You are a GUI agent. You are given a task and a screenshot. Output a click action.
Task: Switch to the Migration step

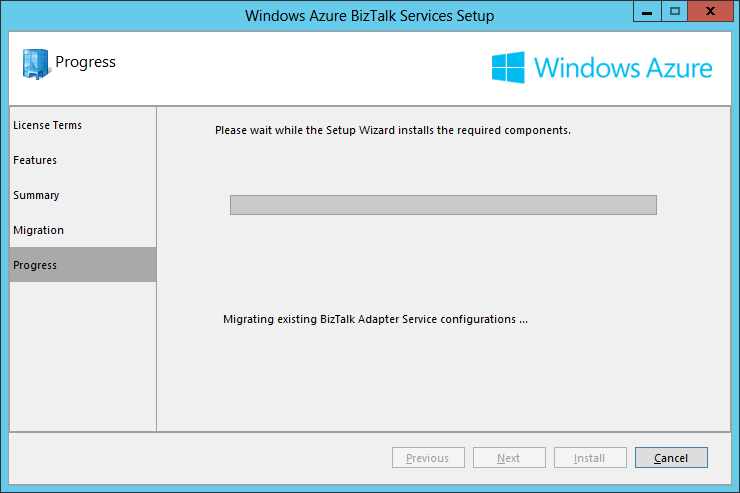tap(38, 230)
